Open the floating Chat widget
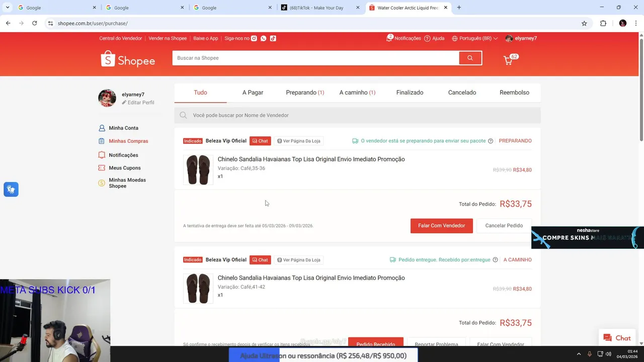This screenshot has height=362, width=644. [x=616, y=338]
